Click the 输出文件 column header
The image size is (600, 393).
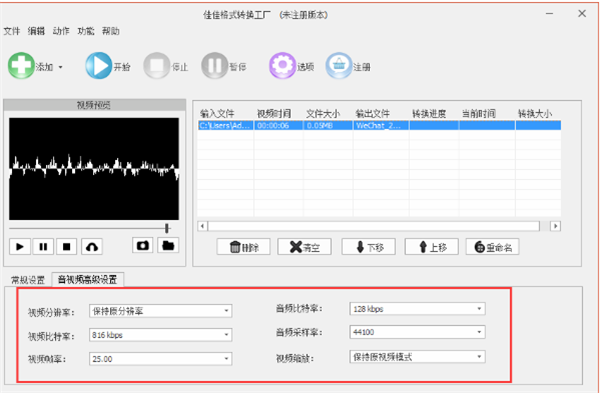(x=373, y=114)
